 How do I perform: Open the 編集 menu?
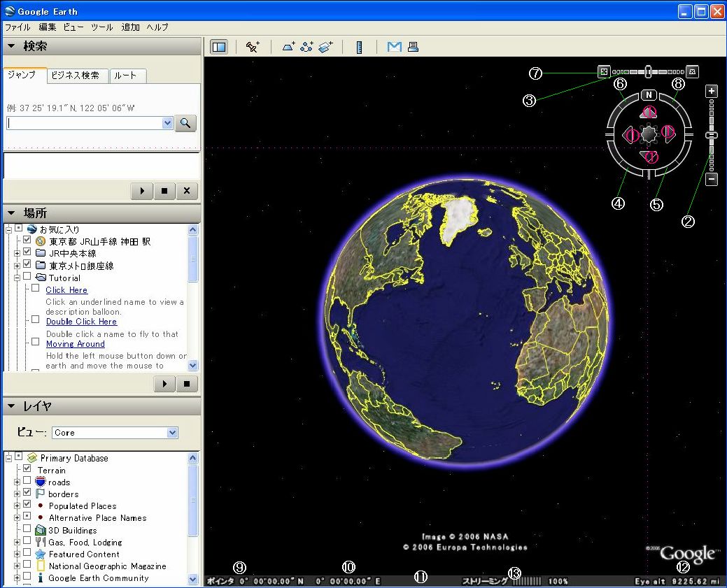tap(48, 27)
